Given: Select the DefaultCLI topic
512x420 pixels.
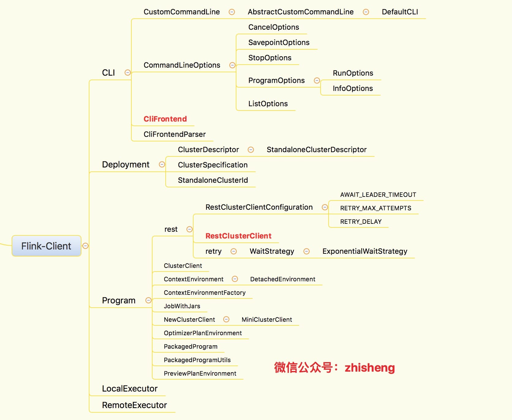Looking at the screenshot, I should point(400,12).
